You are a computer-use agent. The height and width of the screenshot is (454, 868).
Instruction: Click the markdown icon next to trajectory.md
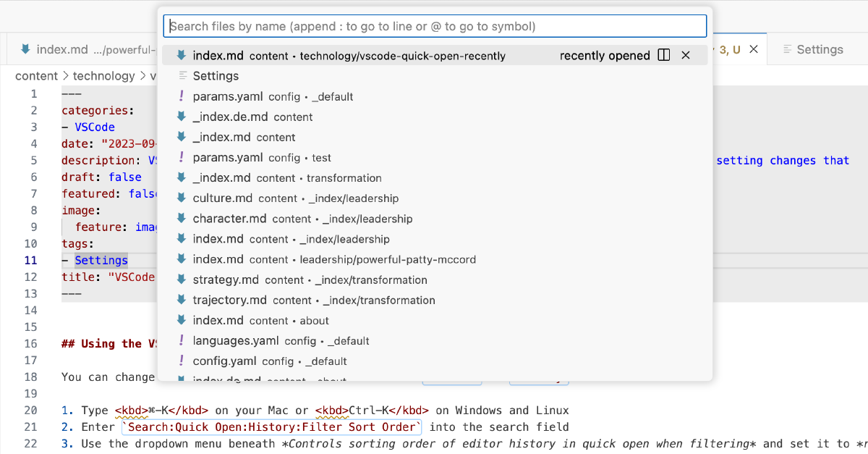coord(181,300)
